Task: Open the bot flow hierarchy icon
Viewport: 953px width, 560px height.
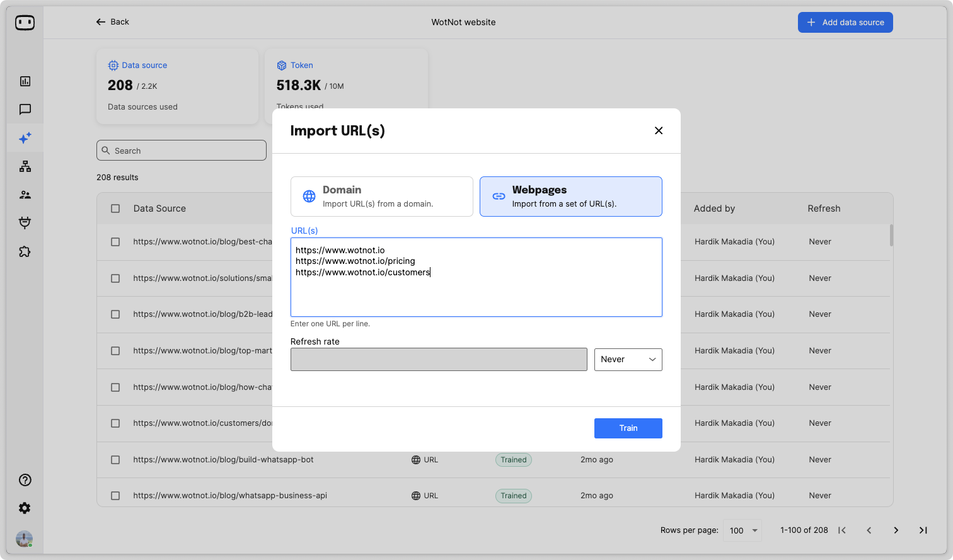Action: point(25,166)
